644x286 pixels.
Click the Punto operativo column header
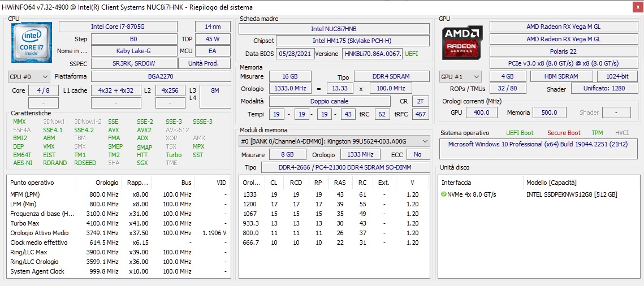(x=41, y=183)
